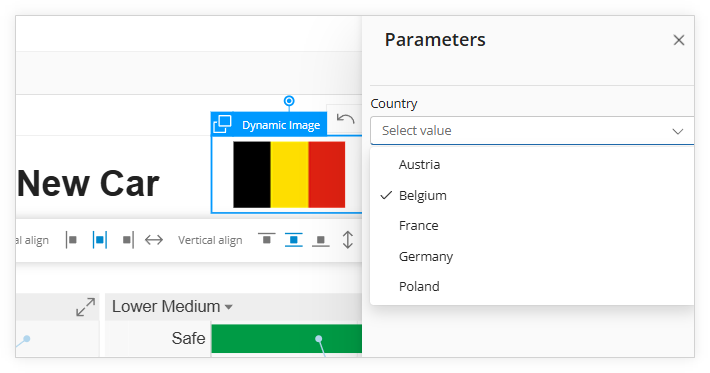Select the checked Belgium option

point(532,196)
